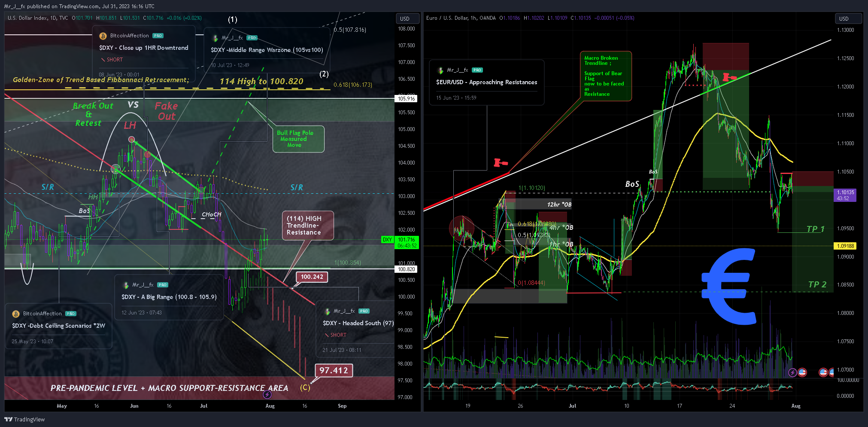Click '12hr *OB' order block label
Image resolution: width=868 pixels, height=427 pixels.
pyautogui.click(x=559, y=204)
